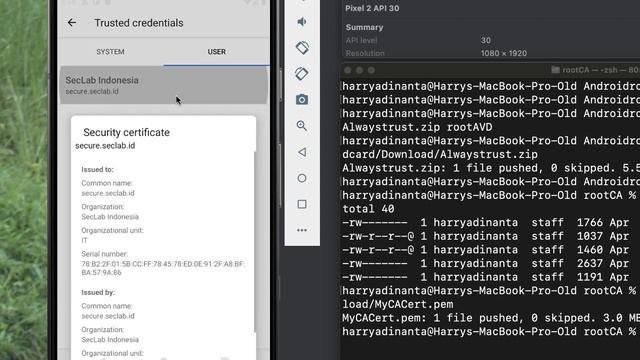Select the USER credentials tab
Screen dimensions: 640x360
coord(216,52)
